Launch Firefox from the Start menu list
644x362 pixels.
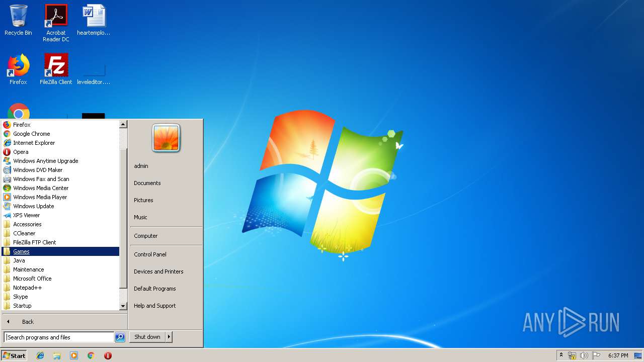point(60,125)
